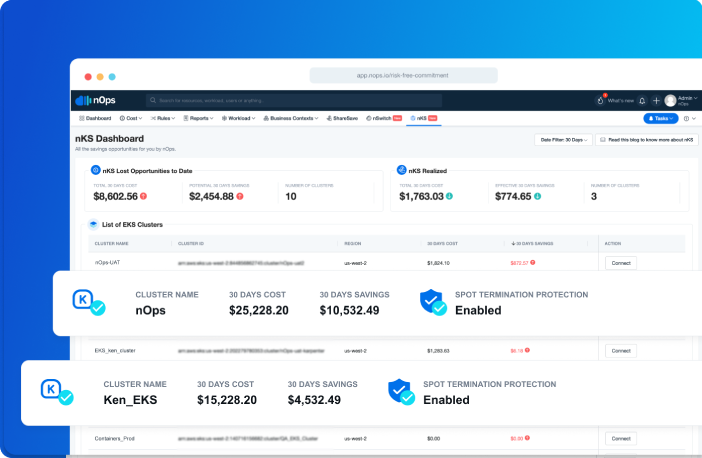This screenshot has height=458, width=702.
Task: Click the plus add icon in header
Action: (x=656, y=101)
